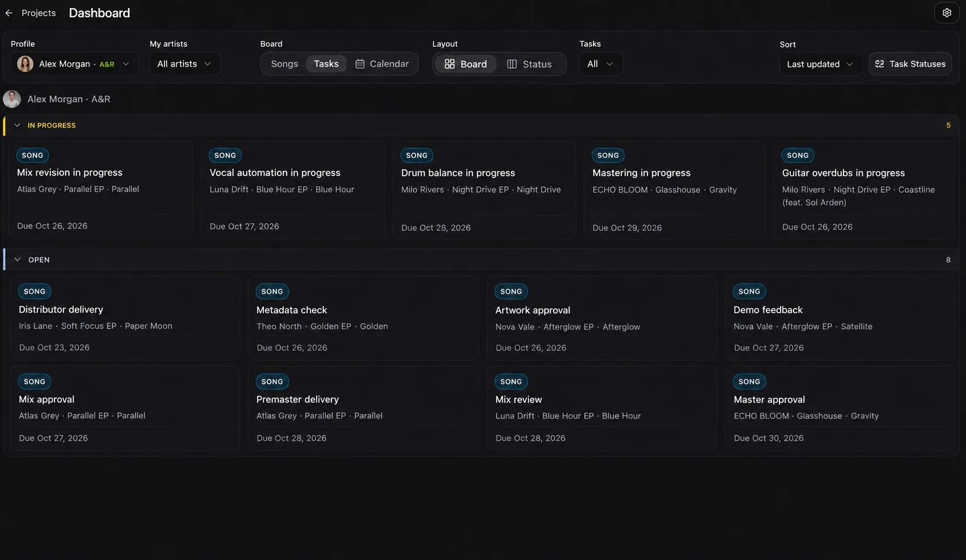Click the Master approval task
This screenshot has height=560, width=966.
(x=840, y=408)
